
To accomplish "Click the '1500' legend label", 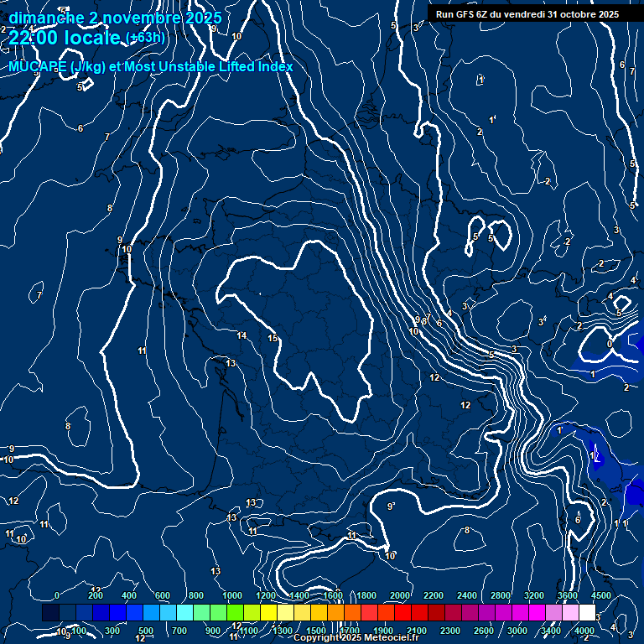I will click(316, 631).
